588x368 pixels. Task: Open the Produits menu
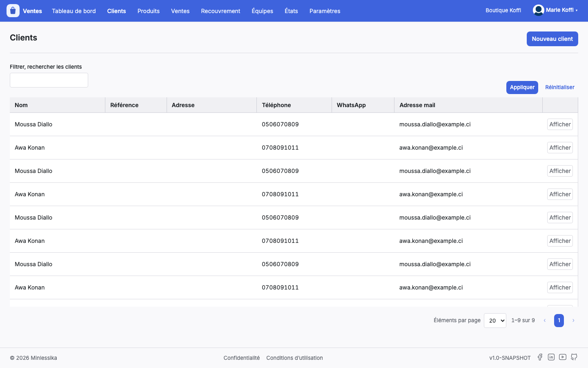click(149, 11)
